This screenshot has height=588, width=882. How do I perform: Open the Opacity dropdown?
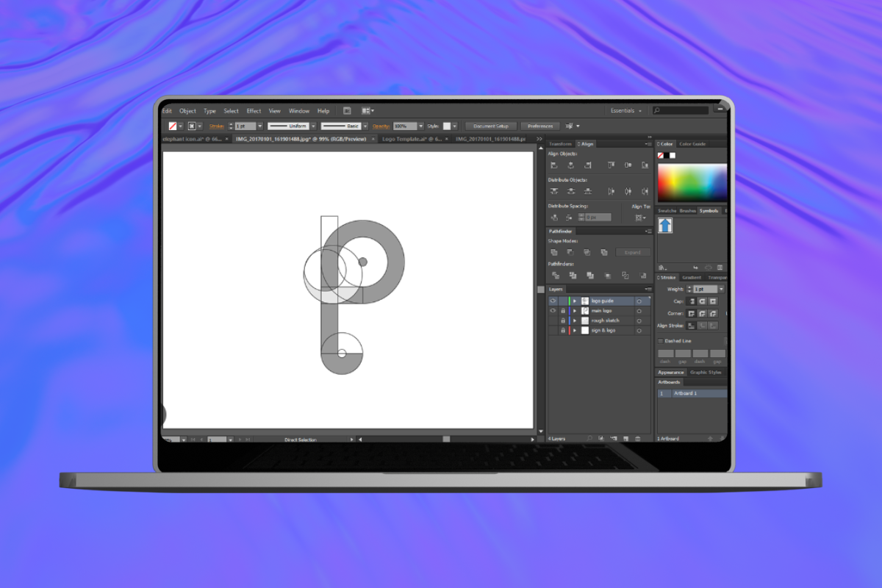click(421, 126)
